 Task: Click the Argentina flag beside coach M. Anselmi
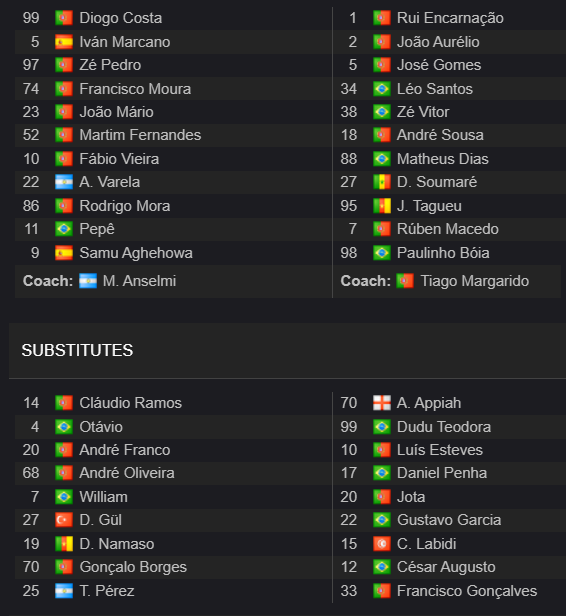88,281
